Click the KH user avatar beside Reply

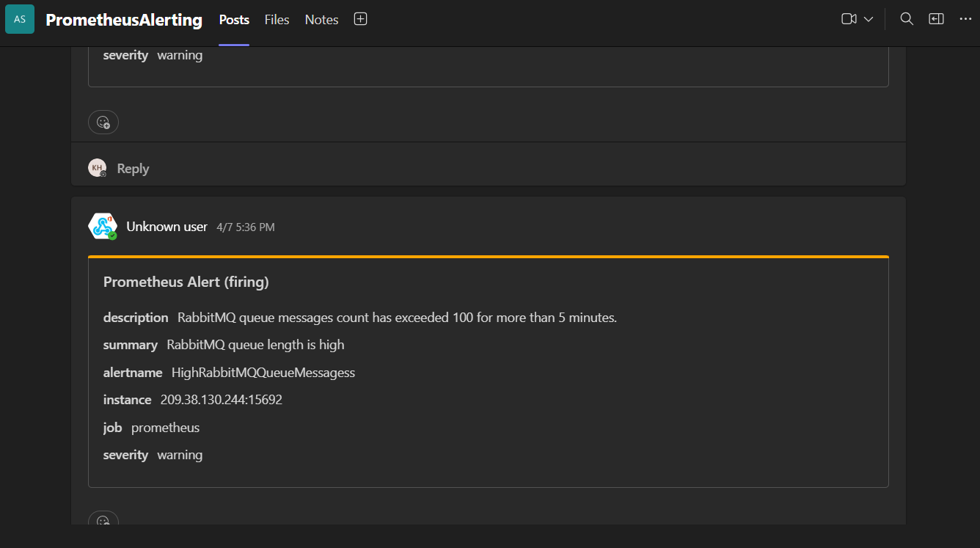(97, 168)
